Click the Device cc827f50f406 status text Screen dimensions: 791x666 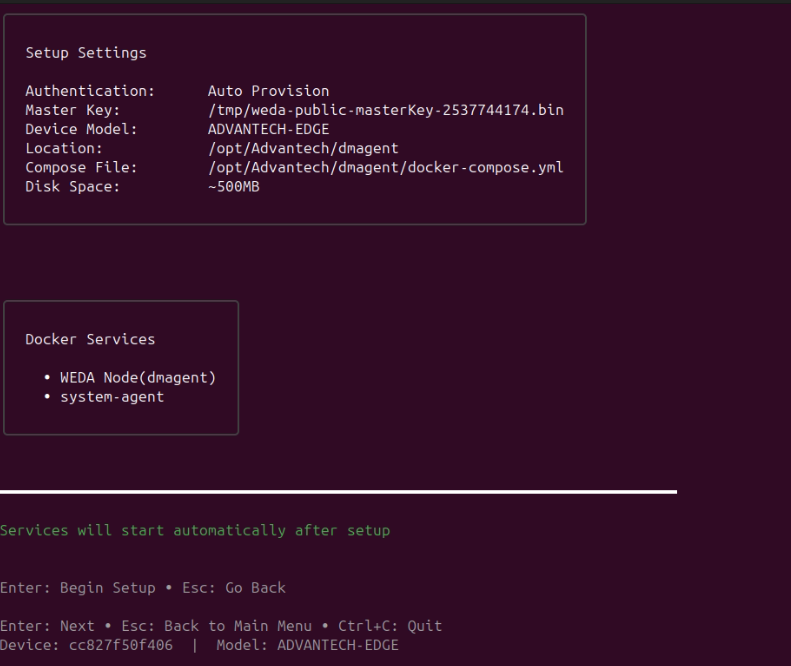point(86,645)
